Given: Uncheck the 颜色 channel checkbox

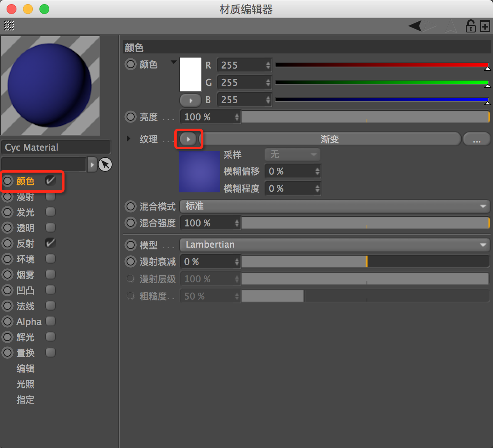Looking at the screenshot, I should point(51,180).
